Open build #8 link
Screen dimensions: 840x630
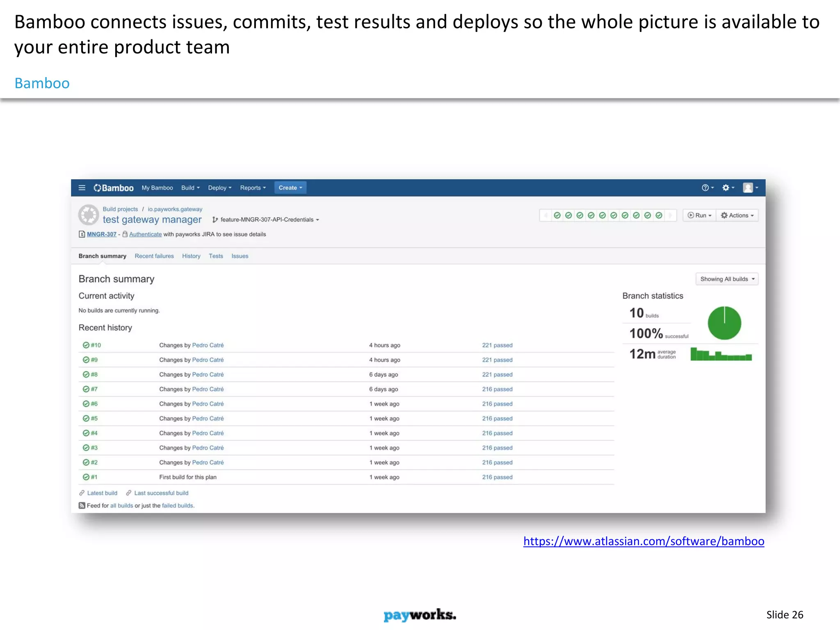click(94, 375)
